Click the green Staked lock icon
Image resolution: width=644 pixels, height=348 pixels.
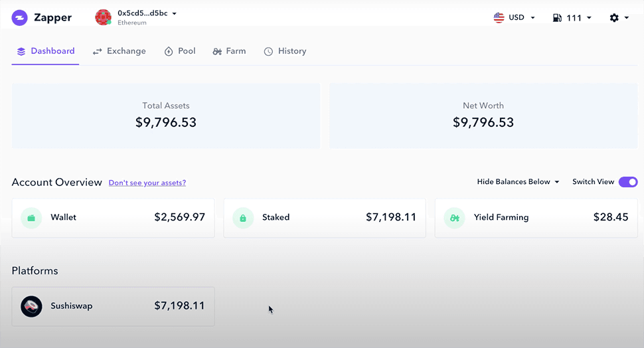click(x=243, y=217)
